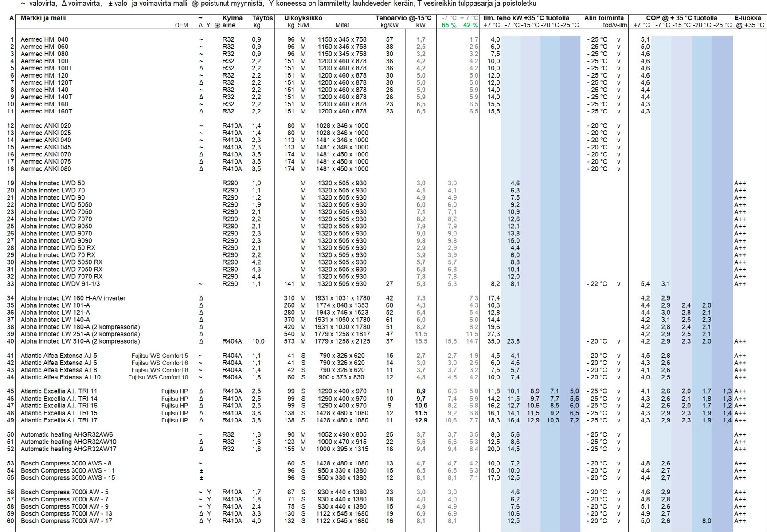Click the ± symbol for Bosch Compress 3000 AWS - 11

click(201, 470)
